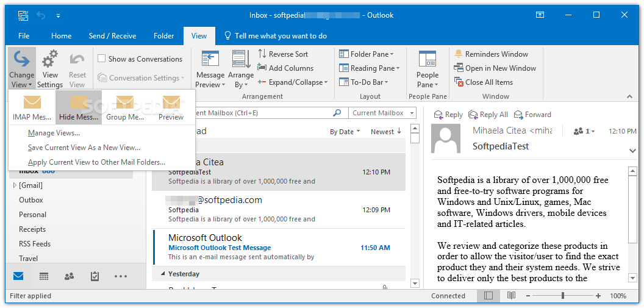This screenshot has width=644, height=308.
Task: Toggle Newest sort order
Action: [x=386, y=132]
